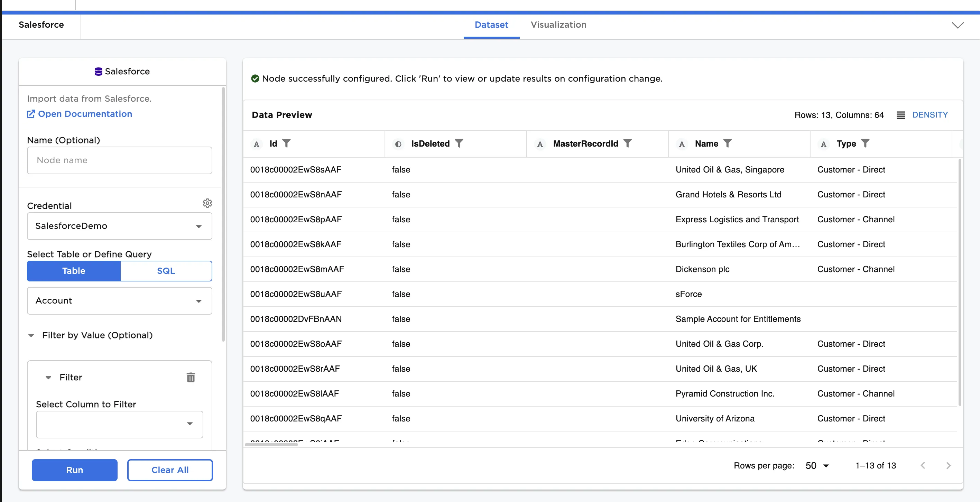
Task: Open the Account table selector dropdown
Action: point(119,301)
